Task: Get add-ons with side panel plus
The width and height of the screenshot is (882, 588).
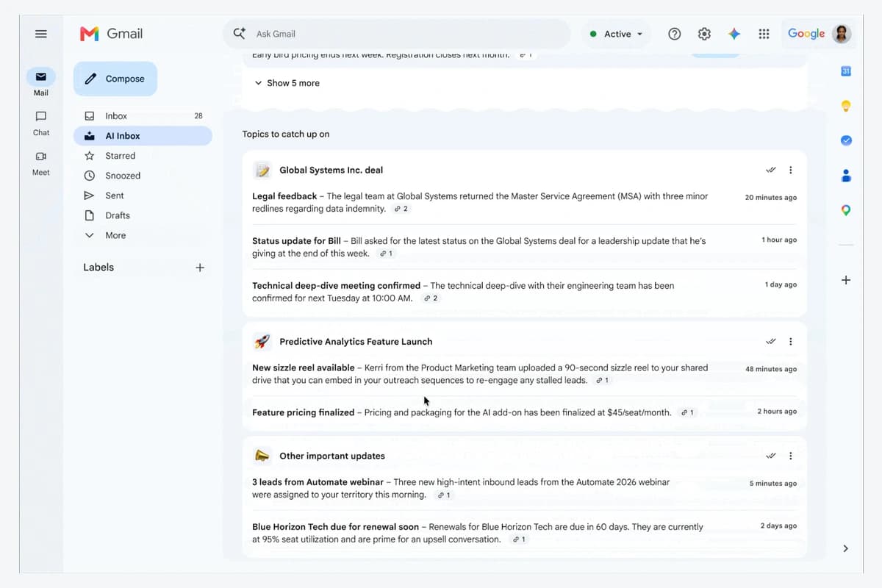Action: (846, 280)
